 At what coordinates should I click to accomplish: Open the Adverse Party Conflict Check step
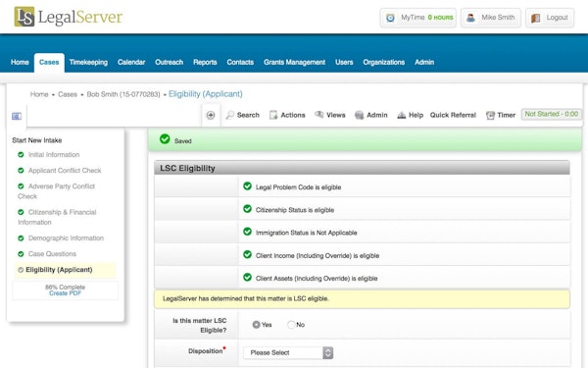[56, 191]
